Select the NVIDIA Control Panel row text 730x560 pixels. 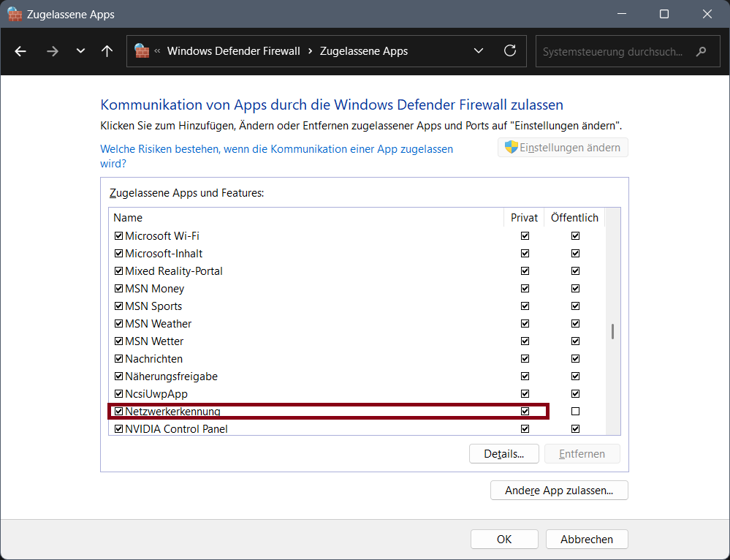(x=176, y=428)
